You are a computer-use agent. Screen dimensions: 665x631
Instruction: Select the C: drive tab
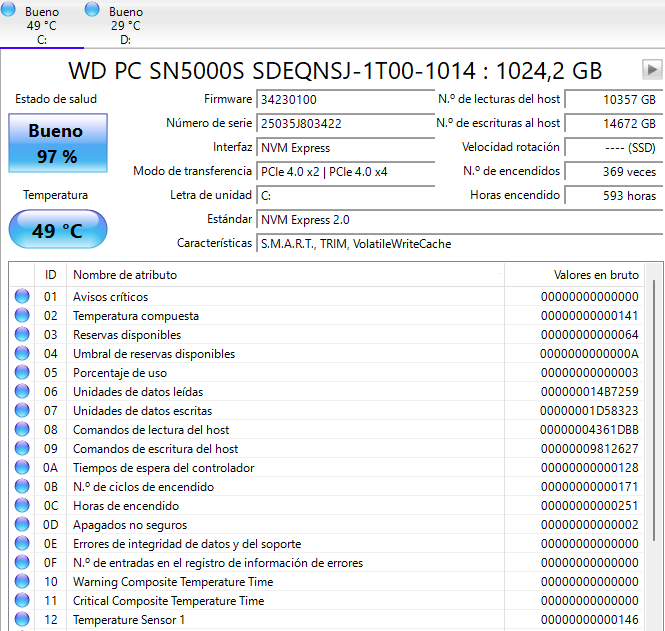41,25
